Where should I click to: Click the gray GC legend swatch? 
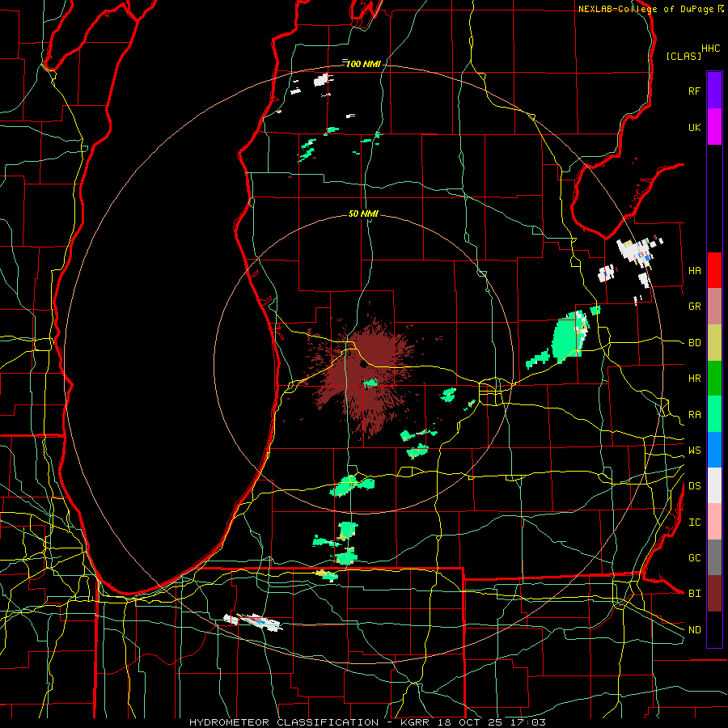[x=714, y=557]
